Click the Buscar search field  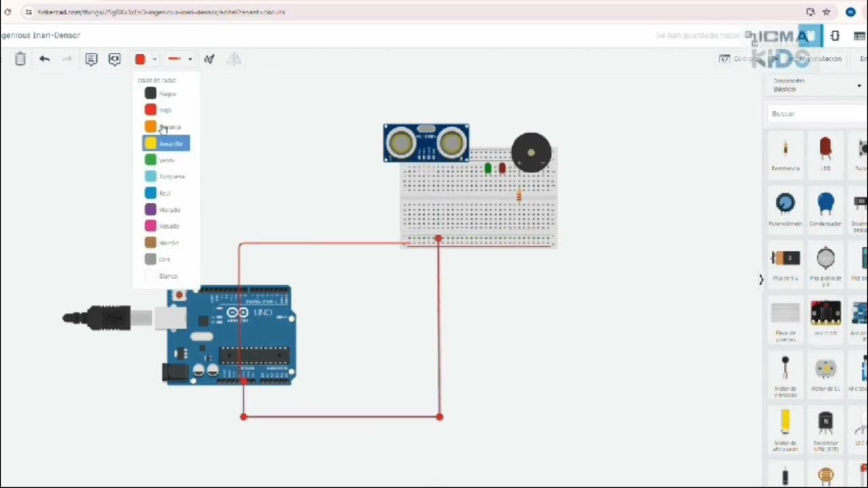817,114
